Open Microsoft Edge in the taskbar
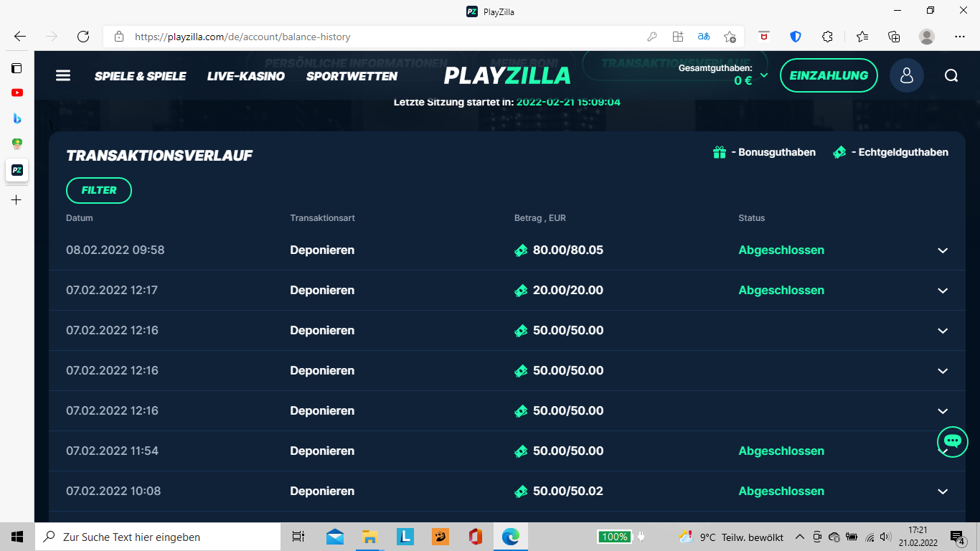This screenshot has width=980, height=551. click(x=511, y=537)
